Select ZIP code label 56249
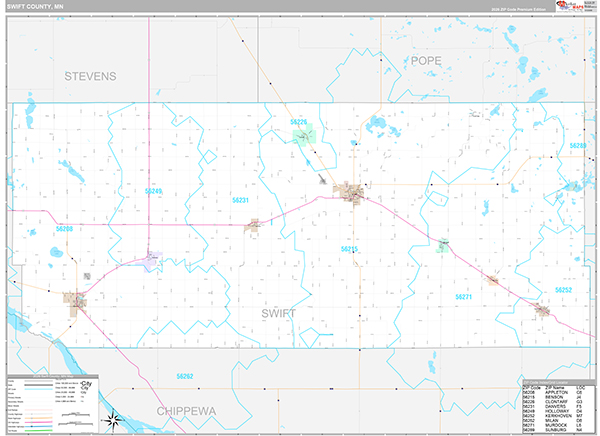This screenshot has width=600, height=436. (x=153, y=191)
